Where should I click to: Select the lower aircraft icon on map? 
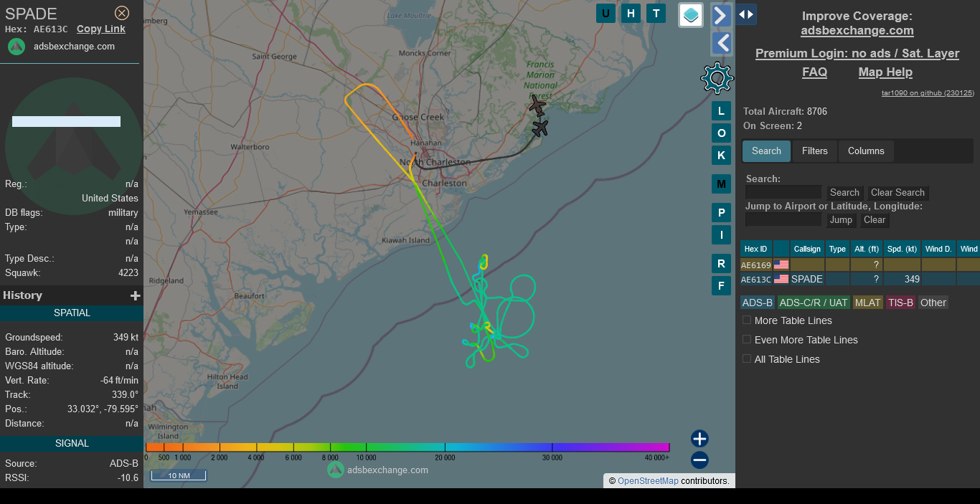click(x=540, y=128)
